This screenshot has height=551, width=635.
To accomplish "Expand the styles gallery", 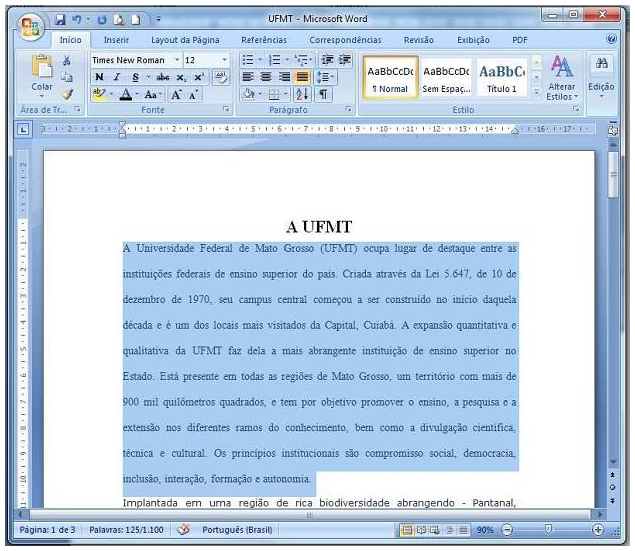I will tap(537, 92).
